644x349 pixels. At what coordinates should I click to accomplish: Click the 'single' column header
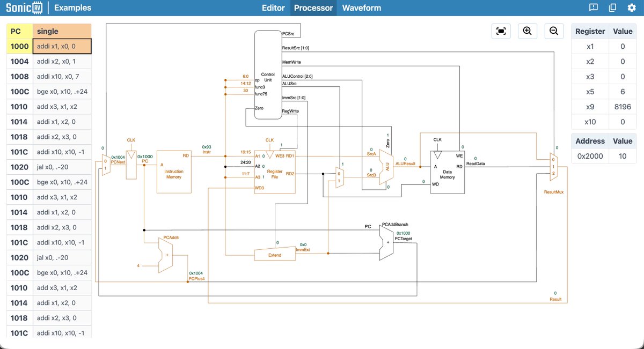coord(62,31)
